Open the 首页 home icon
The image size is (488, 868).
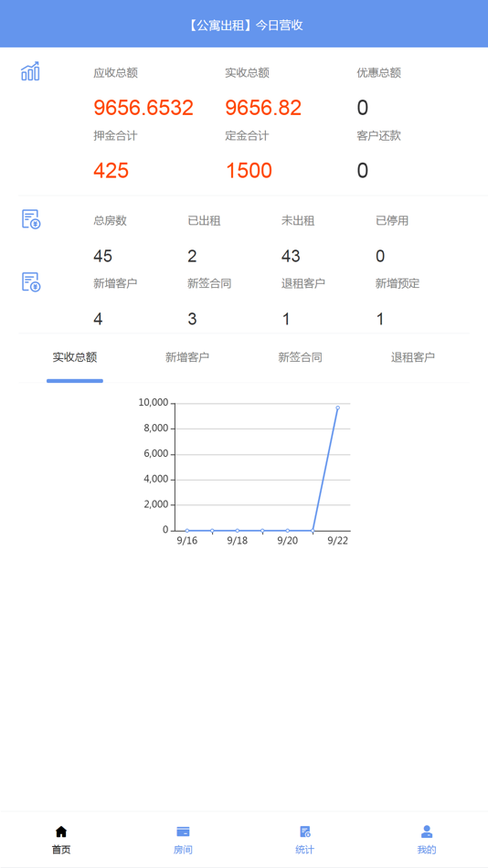click(61, 831)
